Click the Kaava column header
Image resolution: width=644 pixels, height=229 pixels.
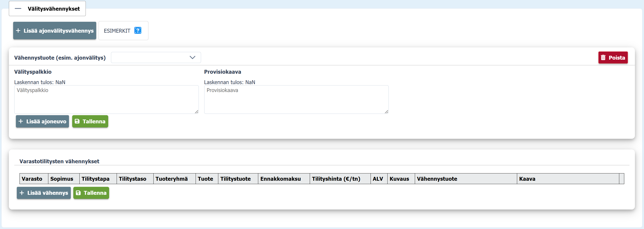(527, 179)
